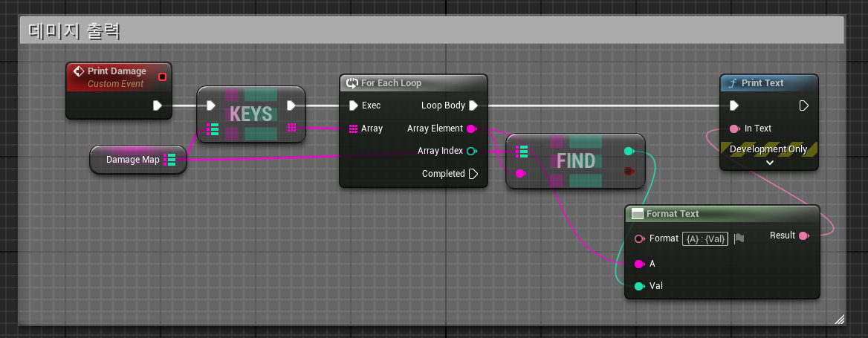
Task: Click the Format Text Result output pin
Action: tap(804, 235)
